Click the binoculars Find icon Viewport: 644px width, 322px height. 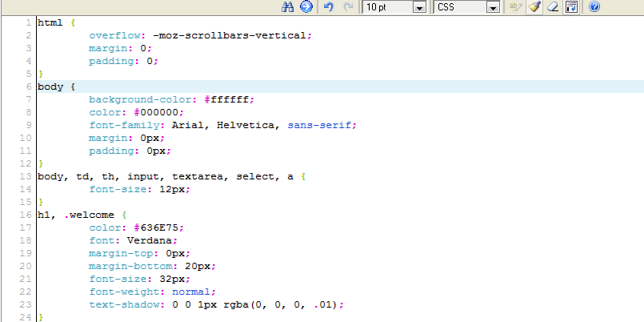(289, 7)
